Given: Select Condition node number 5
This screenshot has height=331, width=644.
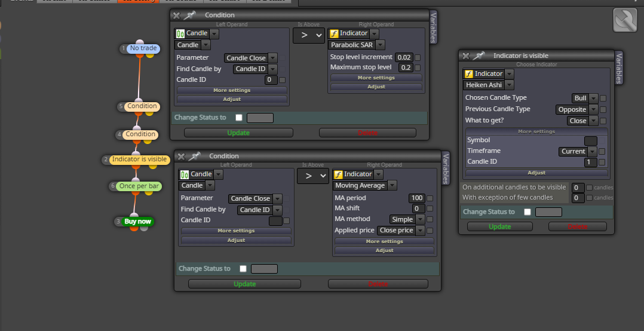Looking at the screenshot, I should pyautogui.click(x=142, y=106).
